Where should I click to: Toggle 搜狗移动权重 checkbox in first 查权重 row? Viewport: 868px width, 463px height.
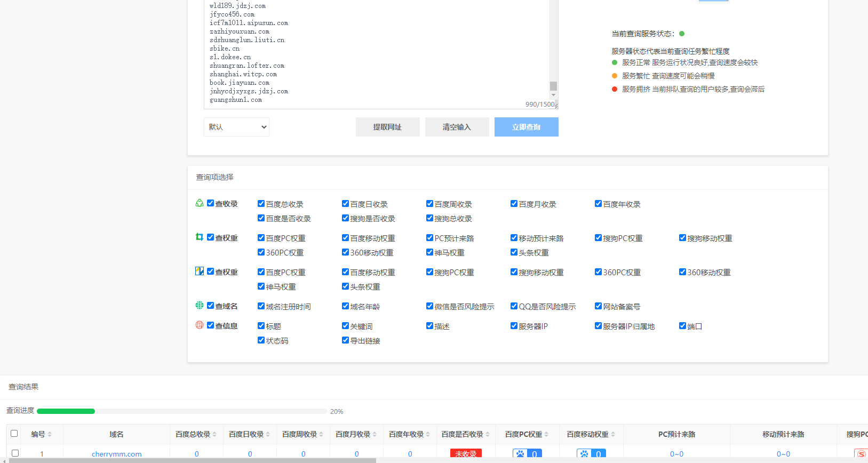683,238
